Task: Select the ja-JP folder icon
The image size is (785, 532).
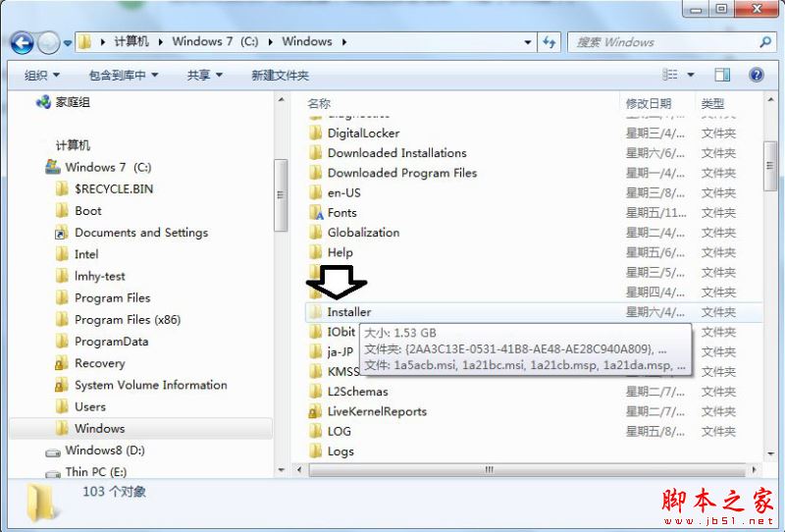Action: [315, 351]
